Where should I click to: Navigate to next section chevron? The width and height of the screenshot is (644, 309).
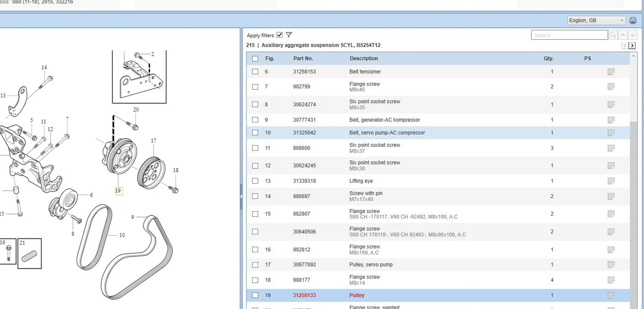click(632, 46)
